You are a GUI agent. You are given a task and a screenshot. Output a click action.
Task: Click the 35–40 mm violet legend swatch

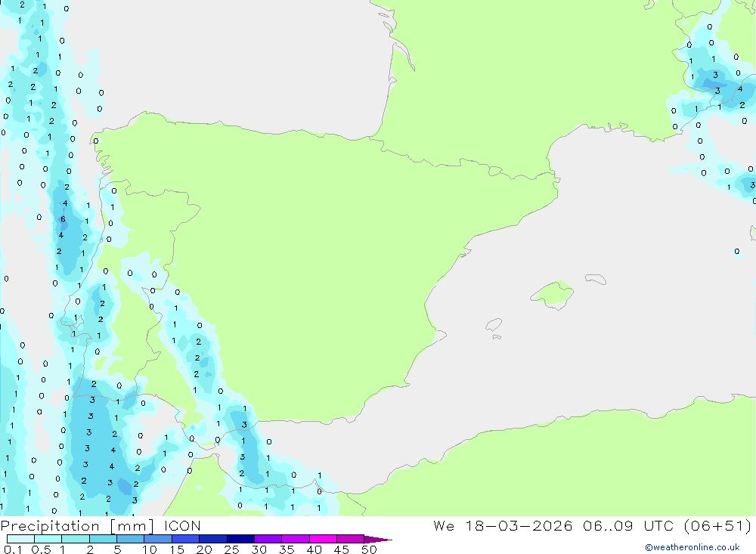coord(296,539)
